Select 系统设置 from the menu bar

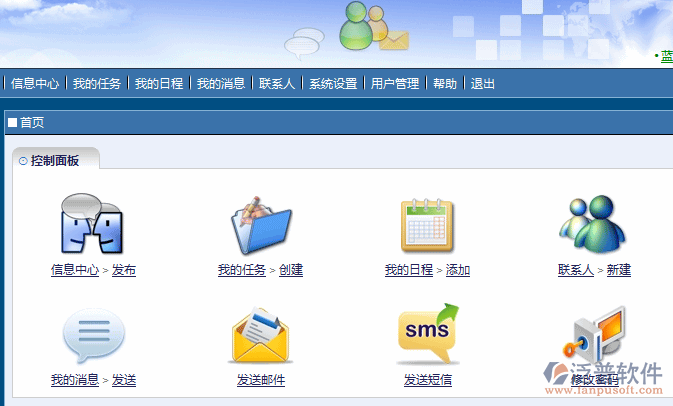pos(333,84)
